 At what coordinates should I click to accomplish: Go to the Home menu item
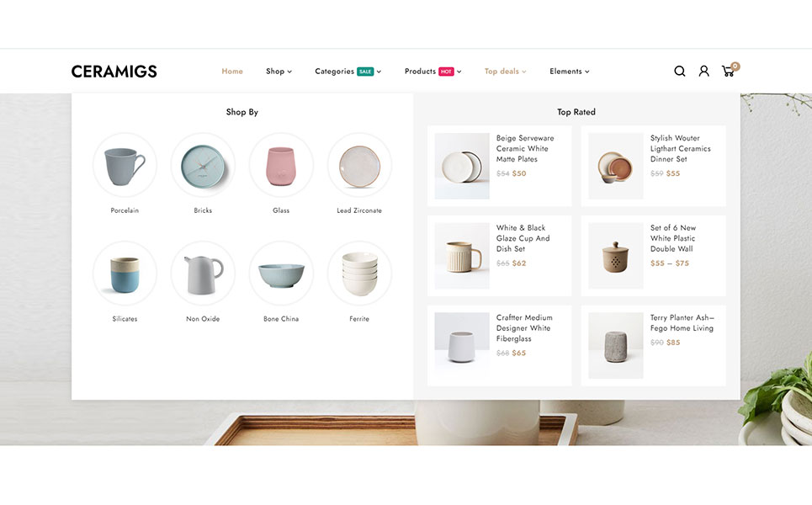(232, 72)
